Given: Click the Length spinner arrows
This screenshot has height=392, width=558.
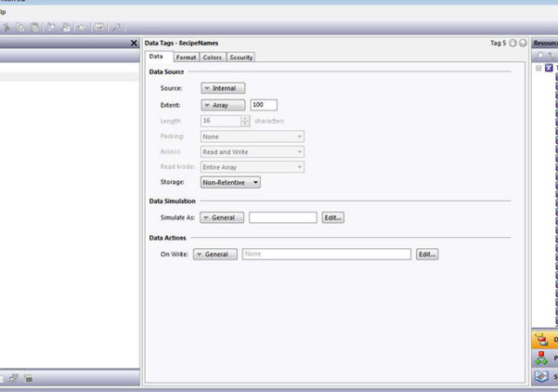Looking at the screenshot, I should click(245, 121).
